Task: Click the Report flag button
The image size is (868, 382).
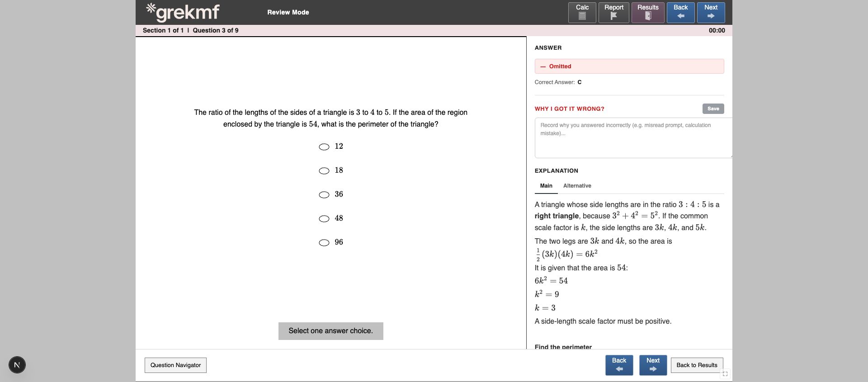Action: pyautogui.click(x=613, y=13)
